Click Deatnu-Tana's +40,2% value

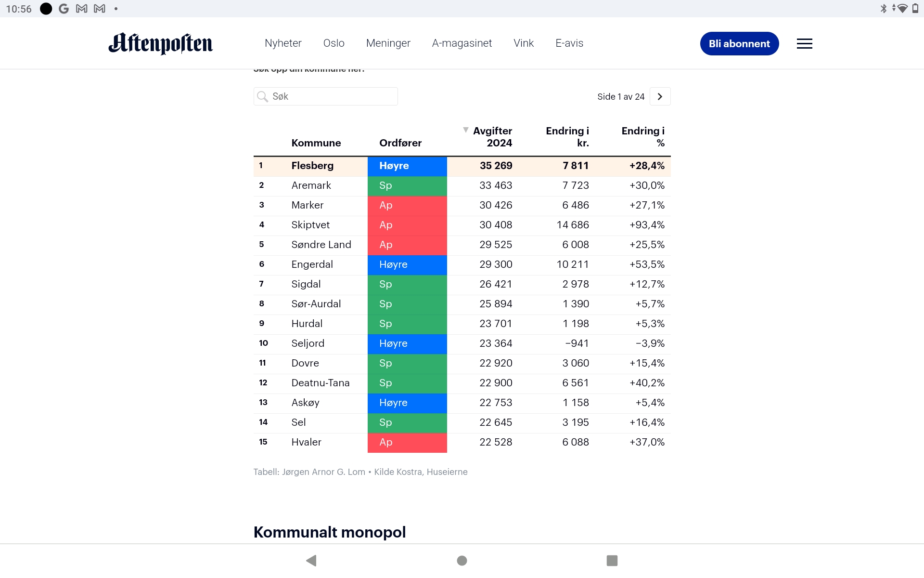tap(647, 383)
